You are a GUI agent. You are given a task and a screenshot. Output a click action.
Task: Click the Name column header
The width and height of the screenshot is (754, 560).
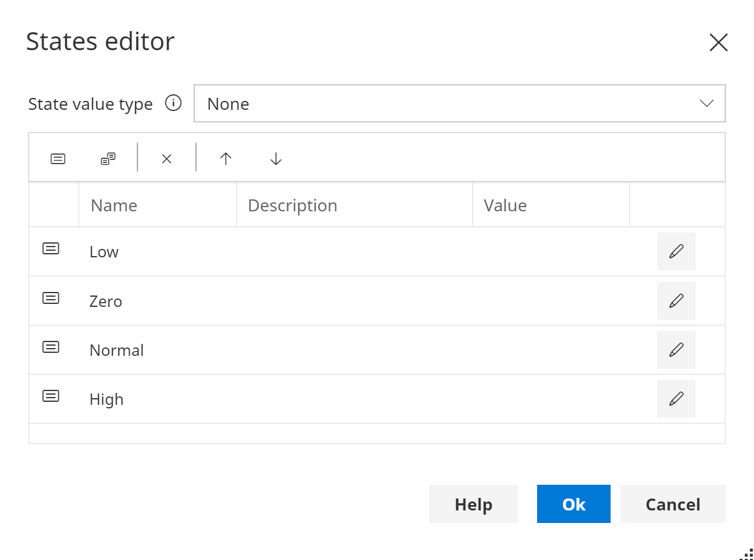pyautogui.click(x=114, y=205)
